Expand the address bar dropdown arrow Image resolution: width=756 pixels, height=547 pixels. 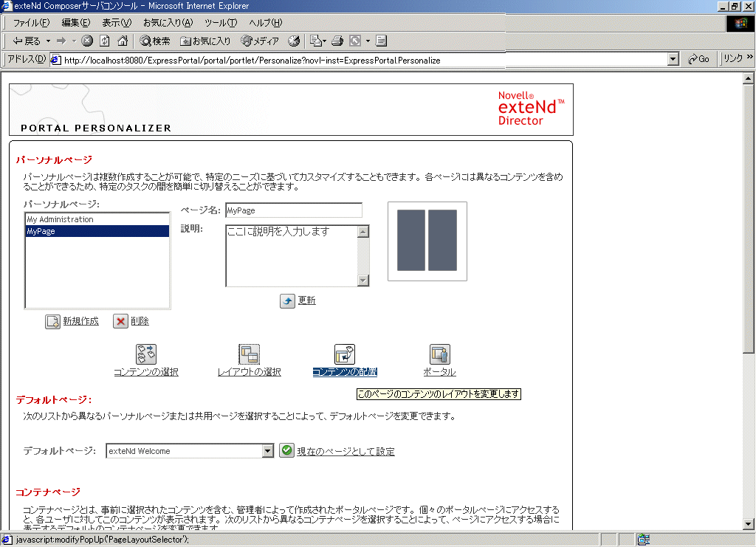[x=673, y=59]
